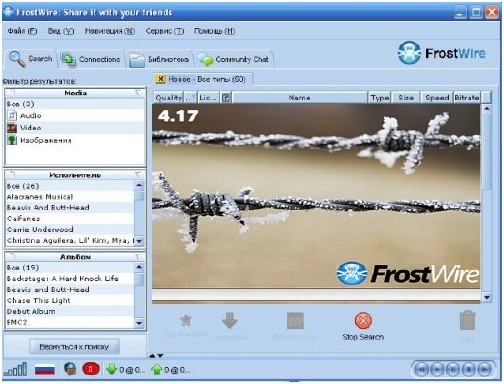The width and height of the screenshot is (504, 384).
Task: Click the Исполнитель panel header right corner toggle
Action: tap(138, 175)
